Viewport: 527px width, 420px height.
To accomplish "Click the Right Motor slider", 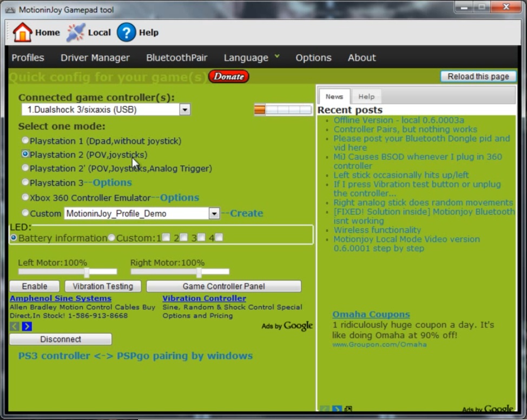I will [x=180, y=271].
